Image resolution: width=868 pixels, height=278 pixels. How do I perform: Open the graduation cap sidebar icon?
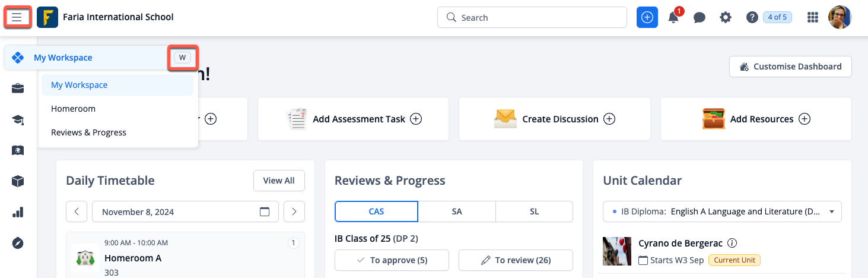pyautogui.click(x=18, y=120)
